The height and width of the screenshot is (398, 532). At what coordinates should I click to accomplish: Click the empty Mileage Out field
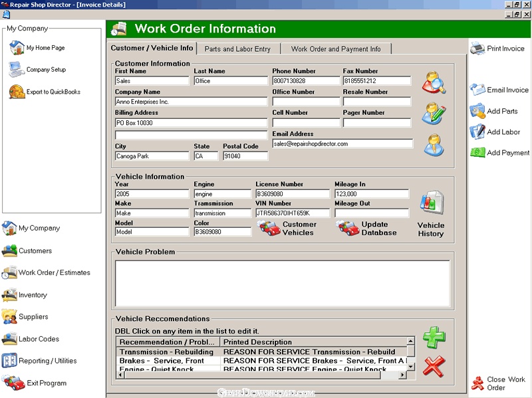pyautogui.click(x=372, y=213)
